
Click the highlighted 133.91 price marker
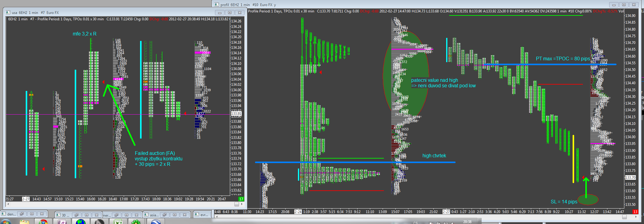(236, 114)
